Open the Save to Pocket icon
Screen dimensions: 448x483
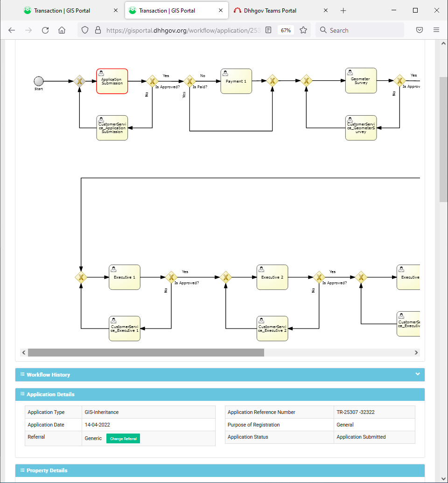(x=420, y=30)
